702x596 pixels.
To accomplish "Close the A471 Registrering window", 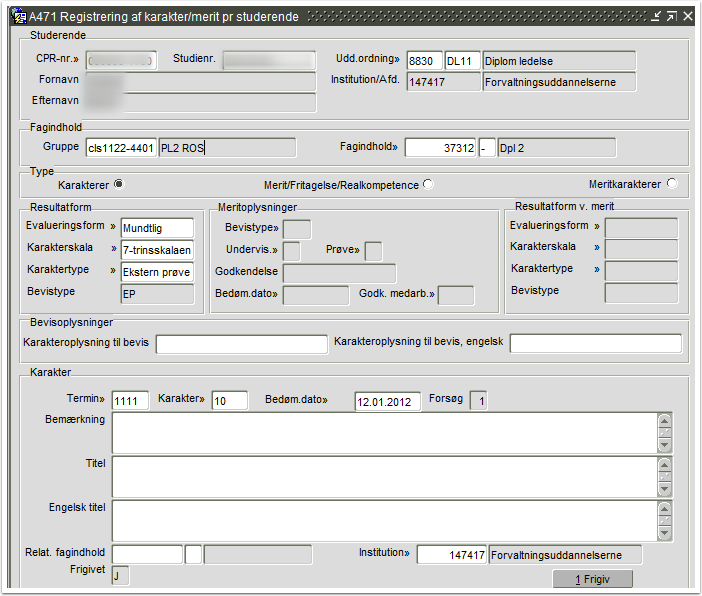I will click(688, 17).
